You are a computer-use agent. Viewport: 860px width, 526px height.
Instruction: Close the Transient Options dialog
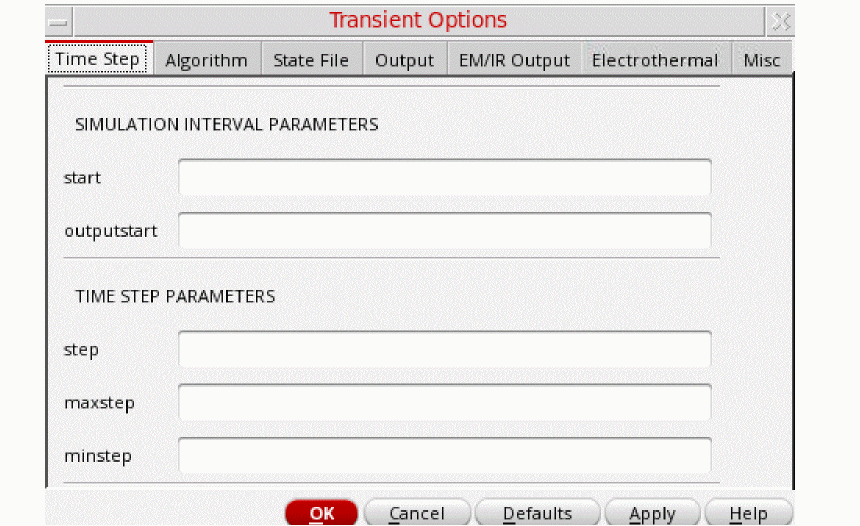[x=781, y=21]
